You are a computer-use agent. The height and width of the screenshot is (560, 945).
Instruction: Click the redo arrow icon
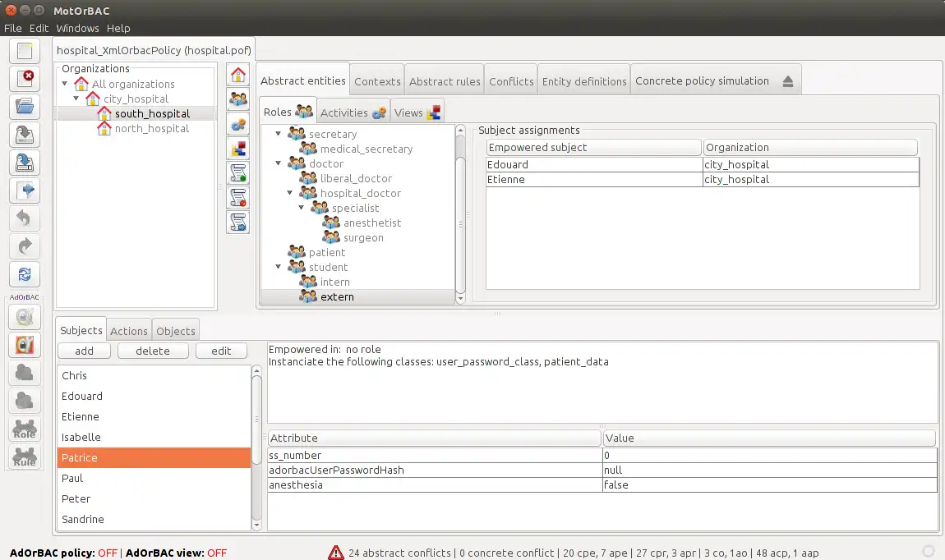(25, 246)
